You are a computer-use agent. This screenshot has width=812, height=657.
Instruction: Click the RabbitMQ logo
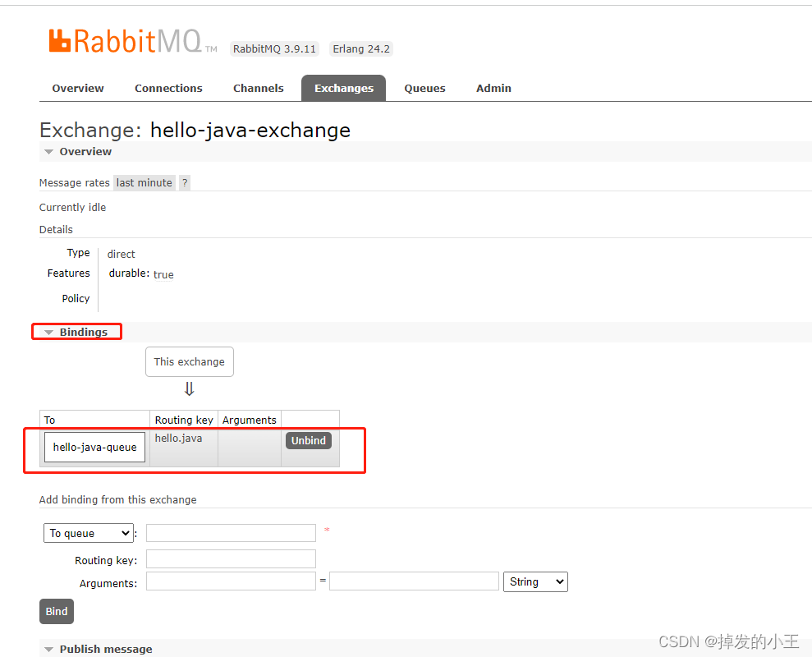(132, 41)
